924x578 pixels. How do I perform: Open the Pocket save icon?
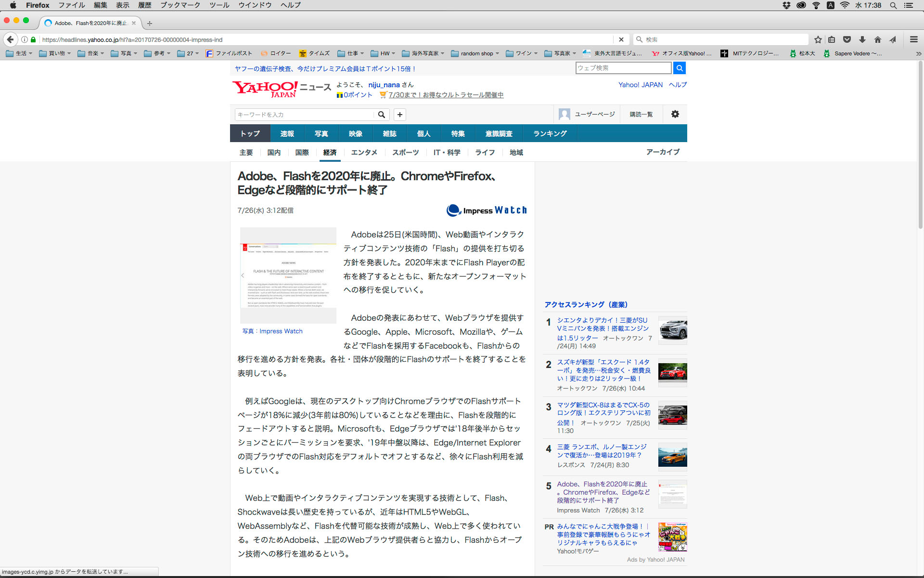847,39
